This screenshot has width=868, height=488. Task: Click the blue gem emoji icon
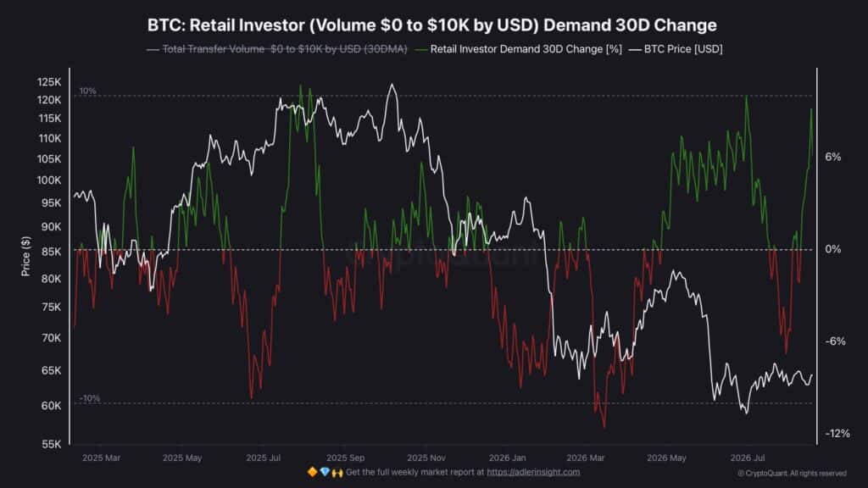(x=325, y=472)
